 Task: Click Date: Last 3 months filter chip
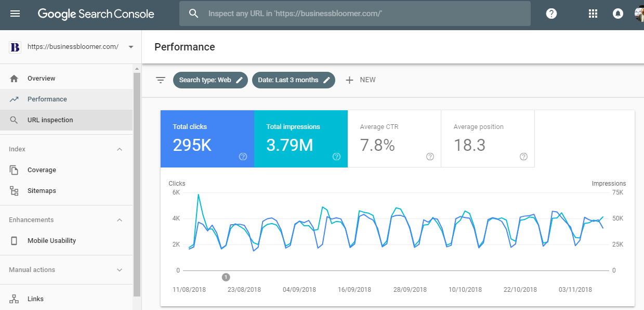coord(294,80)
